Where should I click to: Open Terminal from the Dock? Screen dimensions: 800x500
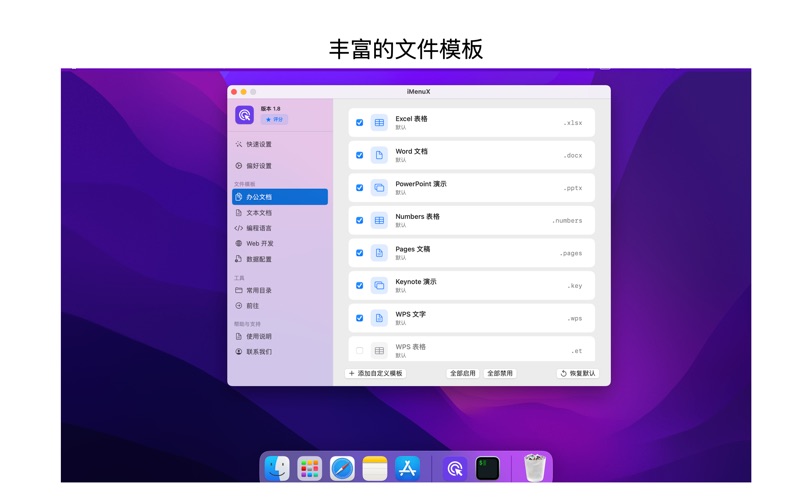click(x=487, y=468)
